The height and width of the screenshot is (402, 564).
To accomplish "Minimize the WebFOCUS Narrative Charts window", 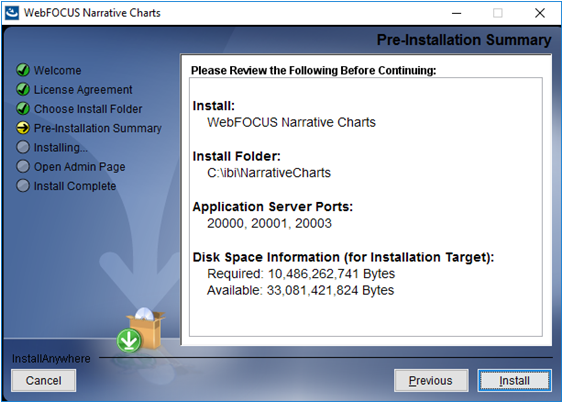I will [x=457, y=13].
